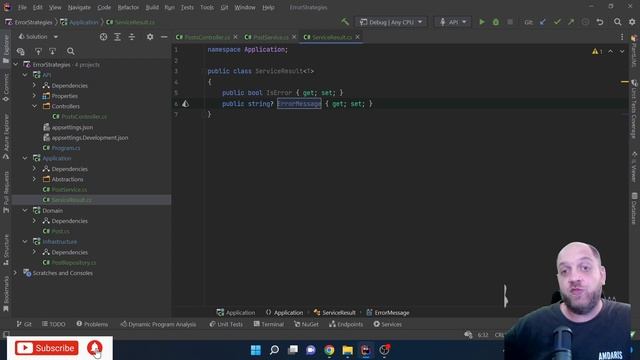
Task: Click Collapse All in Solution panel
Action: pos(132,37)
